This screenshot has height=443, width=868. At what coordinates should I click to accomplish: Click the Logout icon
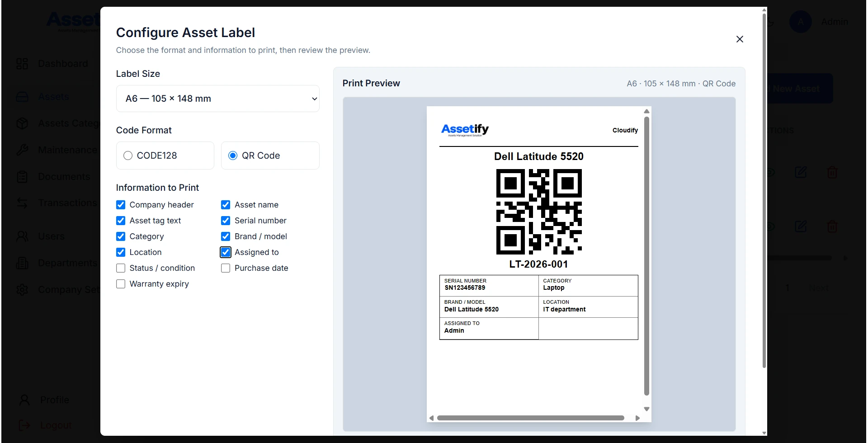24,425
